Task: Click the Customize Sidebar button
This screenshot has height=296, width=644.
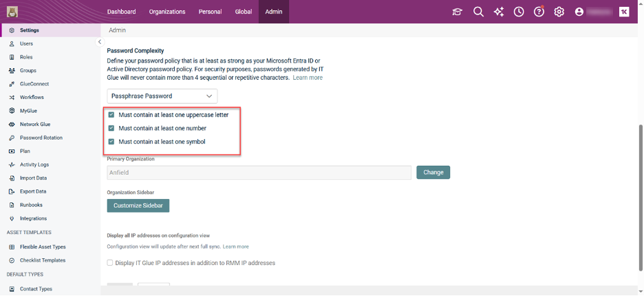Action: [138, 206]
